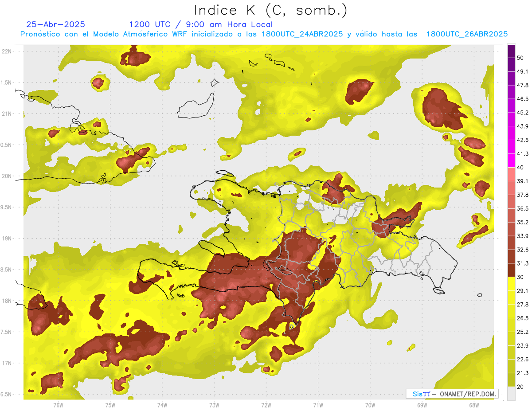Click the "25.2" color bar label
This screenshot has height=411, width=532.
pos(523,333)
